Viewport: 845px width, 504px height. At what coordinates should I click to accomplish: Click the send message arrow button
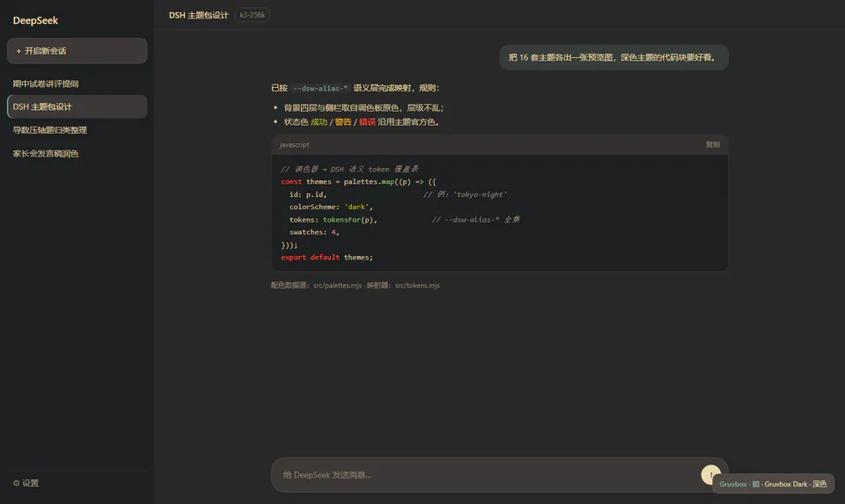point(710,474)
